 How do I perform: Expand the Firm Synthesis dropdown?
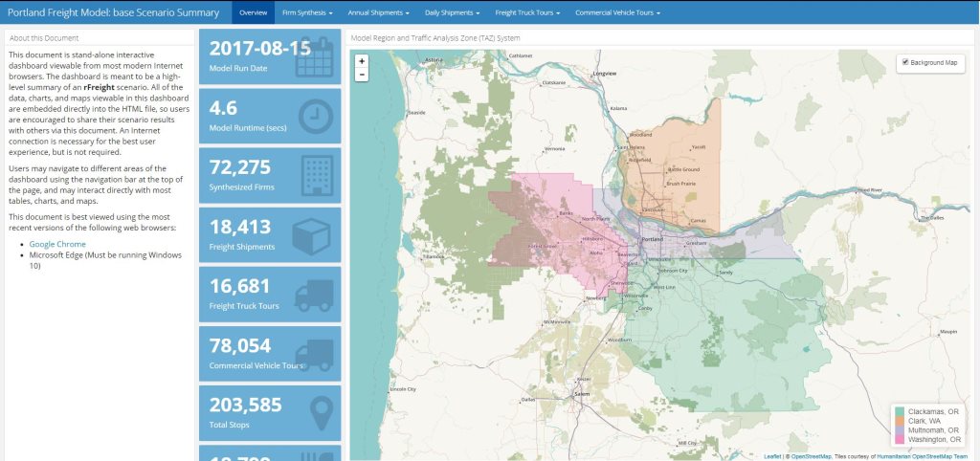(x=307, y=13)
